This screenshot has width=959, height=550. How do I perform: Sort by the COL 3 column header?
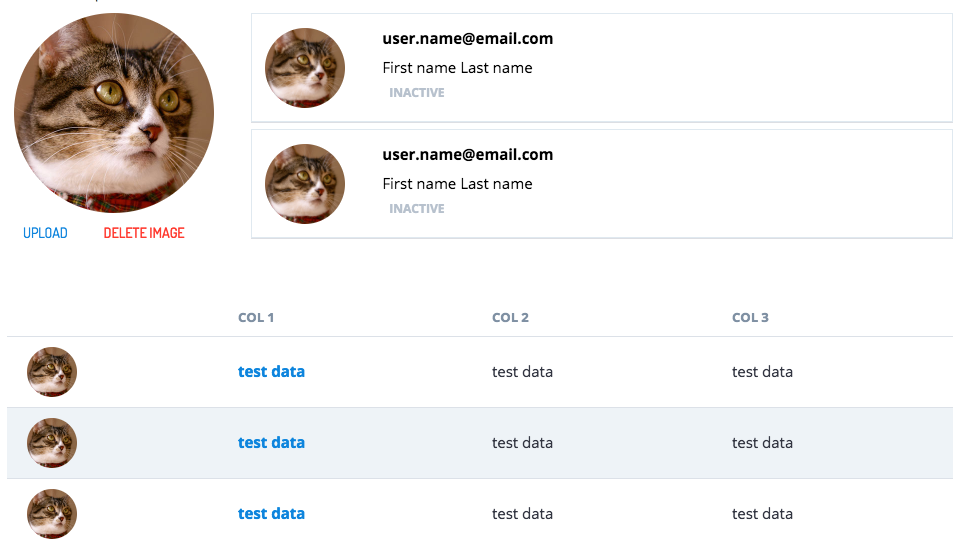[750, 318]
